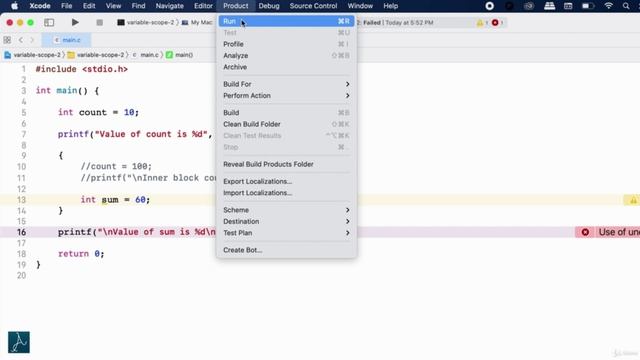Open the Wi-Fi status menu
This screenshot has width=640, height=360.
point(608,6)
